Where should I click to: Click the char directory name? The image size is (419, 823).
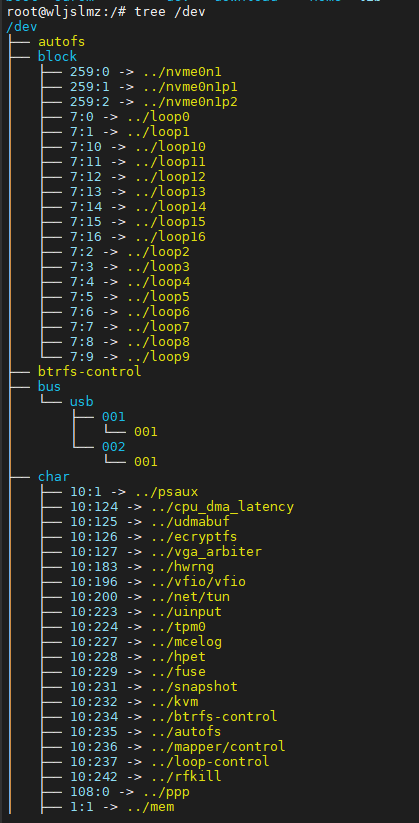(54, 477)
